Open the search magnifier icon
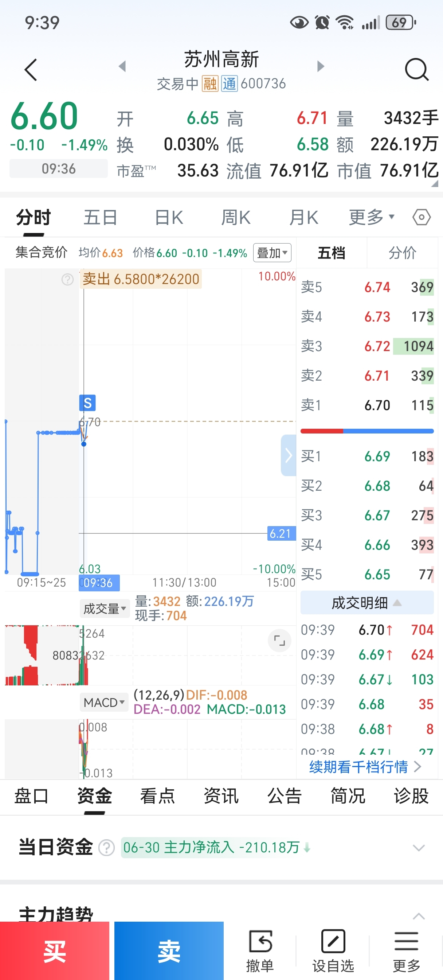The image size is (443, 980). (416, 70)
